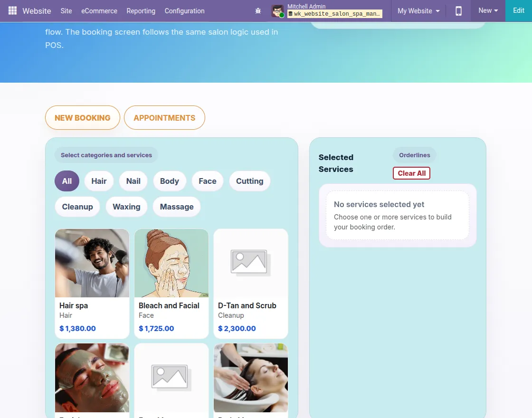The width and height of the screenshot is (532, 418).
Task: Click D-Tan and Scrub placeholder image
Action: pos(251,263)
